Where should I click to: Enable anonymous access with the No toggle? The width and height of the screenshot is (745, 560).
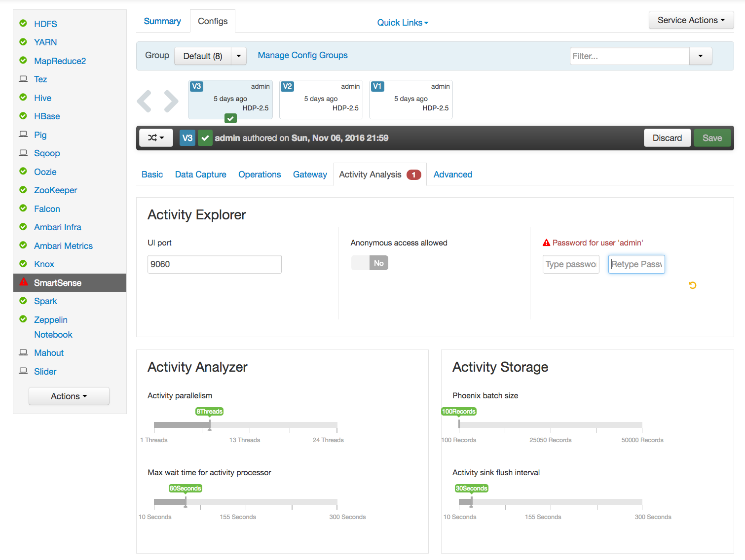370,263
